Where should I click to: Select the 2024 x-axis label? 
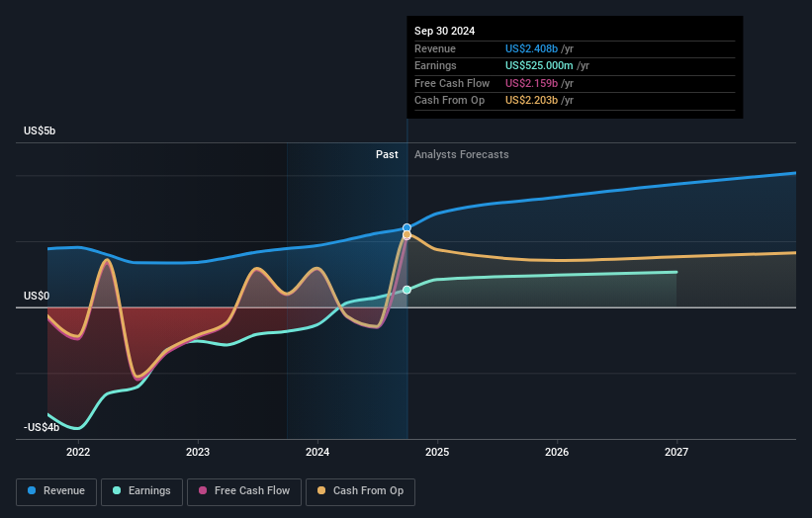317,452
